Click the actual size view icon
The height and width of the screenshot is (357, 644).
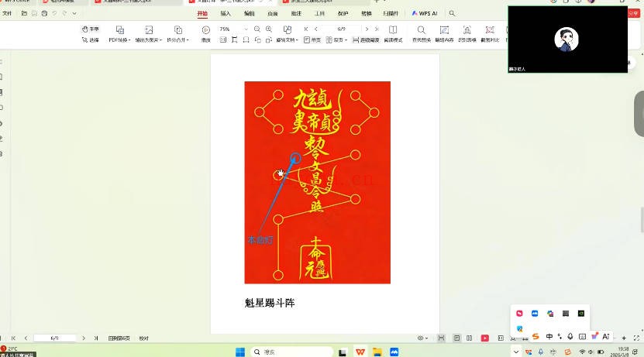(x=222, y=39)
